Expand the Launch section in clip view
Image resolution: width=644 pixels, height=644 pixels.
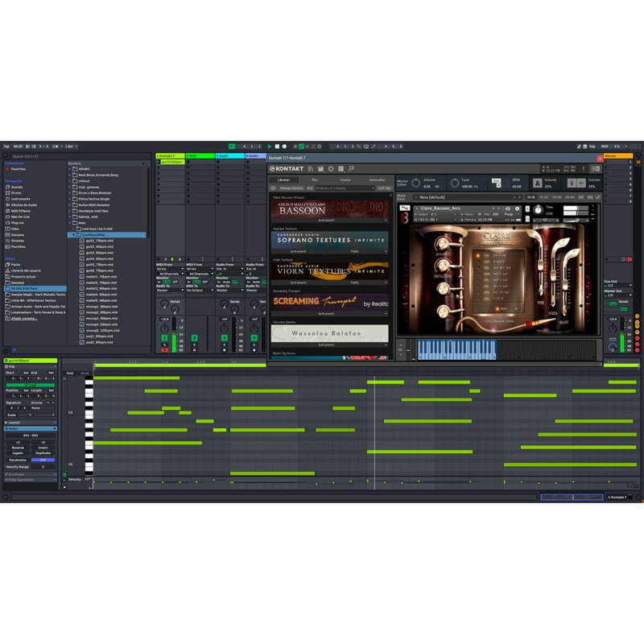coord(14,422)
